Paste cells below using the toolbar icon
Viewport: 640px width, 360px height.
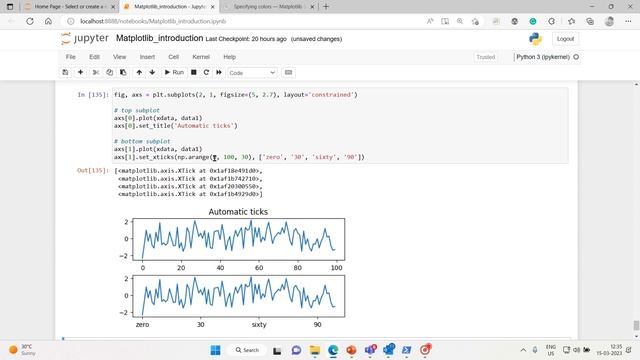tap(123, 72)
